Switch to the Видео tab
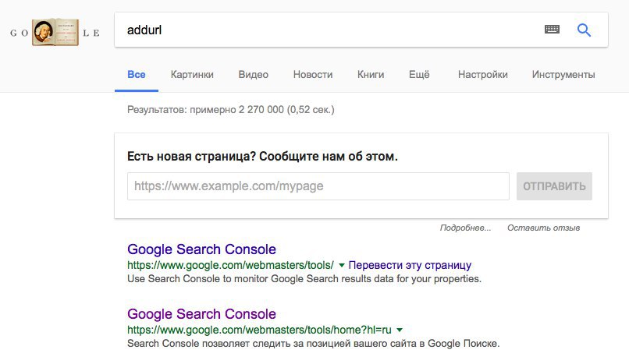The height and width of the screenshot is (364, 629). pyautogui.click(x=253, y=75)
